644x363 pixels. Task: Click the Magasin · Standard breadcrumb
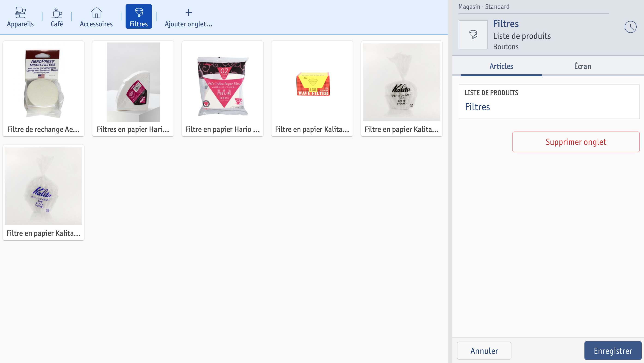tap(484, 6)
